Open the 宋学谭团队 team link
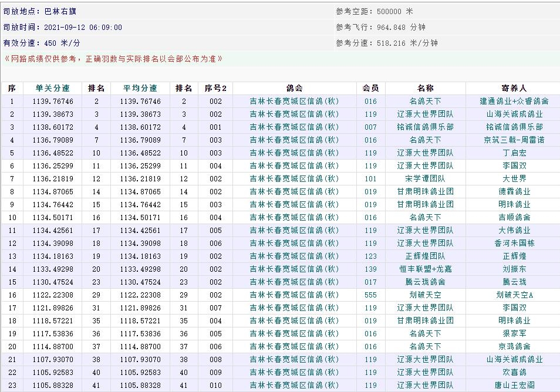 coord(425,178)
